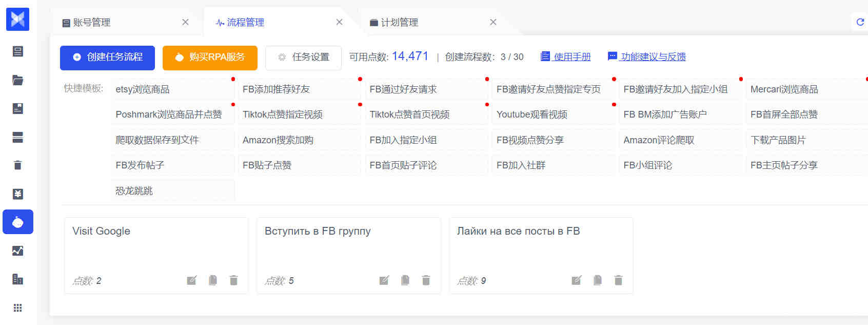
Task: Open the 使用手册 link
Action: pyautogui.click(x=566, y=56)
